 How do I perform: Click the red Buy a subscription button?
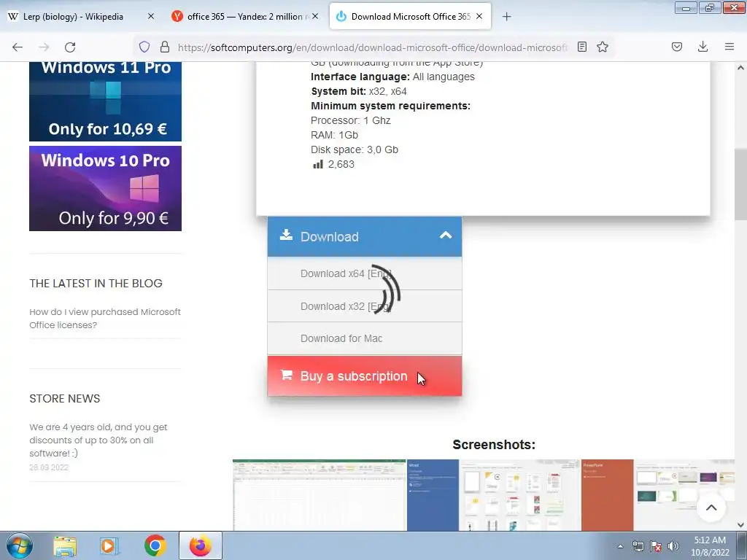pyautogui.click(x=365, y=376)
